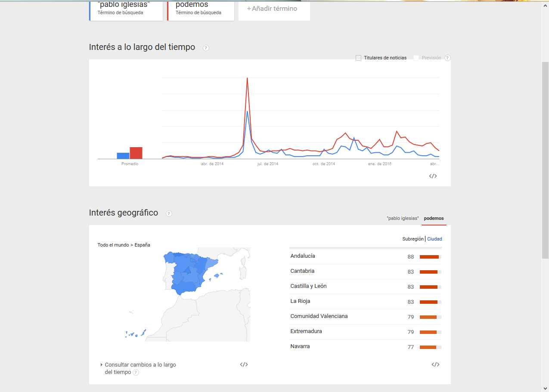The height and width of the screenshot is (392, 549).
Task: Click 'oct. de 2014' axis label
Action: pos(324,164)
